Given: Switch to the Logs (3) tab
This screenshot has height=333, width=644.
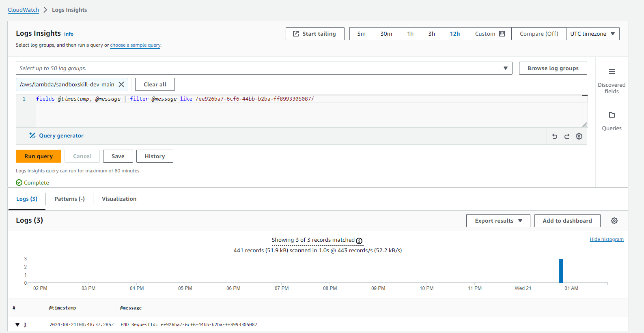Looking at the screenshot, I should 27,199.
